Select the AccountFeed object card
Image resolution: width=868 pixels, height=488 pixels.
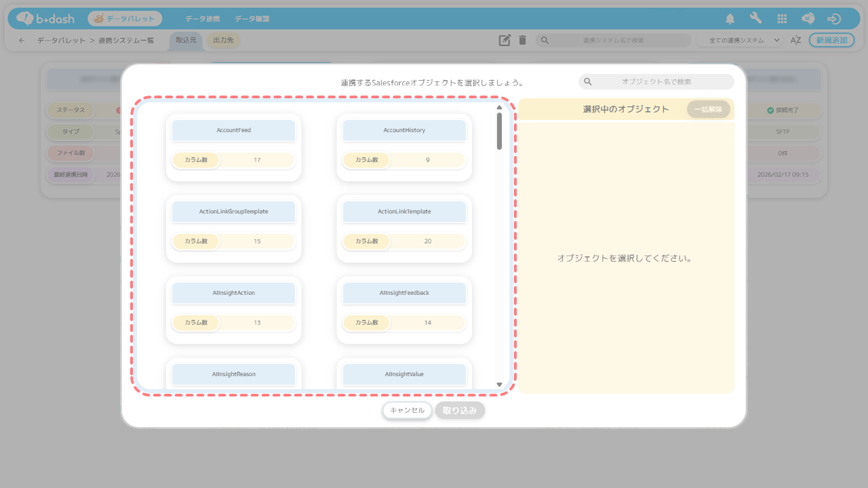point(233,130)
